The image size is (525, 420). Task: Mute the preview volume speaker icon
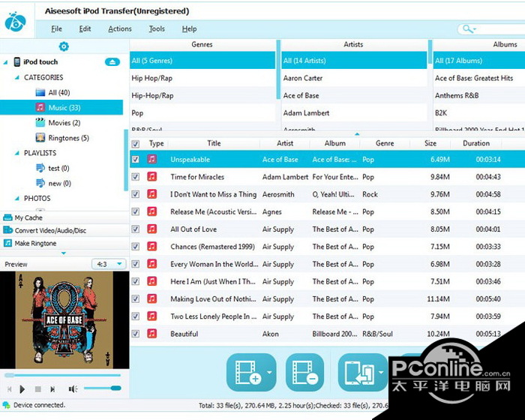coord(73,388)
